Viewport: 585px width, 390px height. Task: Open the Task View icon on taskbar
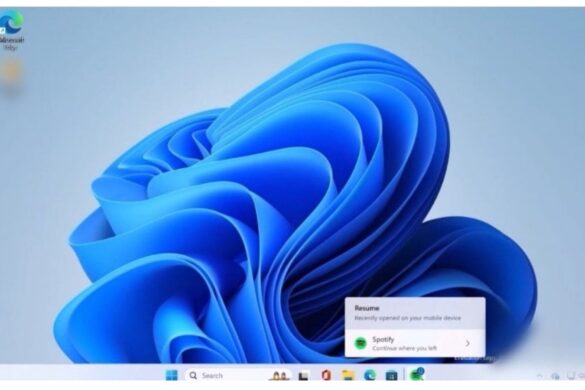(304, 375)
